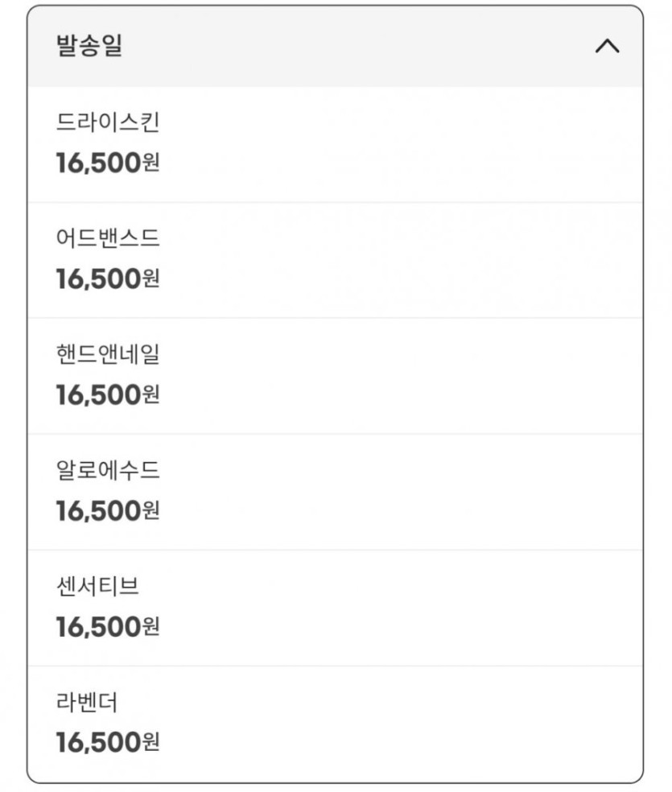
Task: Collapse the 발송일 panel with the chevron
Action: 607,47
